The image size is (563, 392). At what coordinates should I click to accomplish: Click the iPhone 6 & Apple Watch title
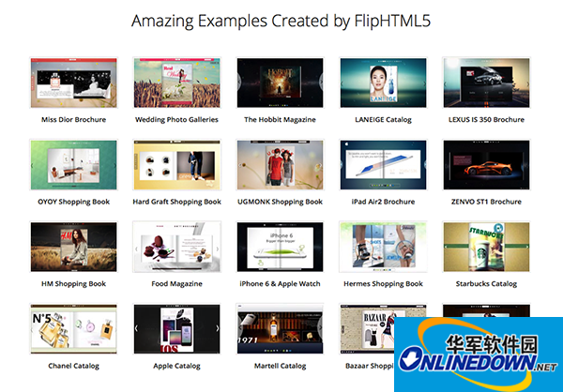pos(280,284)
